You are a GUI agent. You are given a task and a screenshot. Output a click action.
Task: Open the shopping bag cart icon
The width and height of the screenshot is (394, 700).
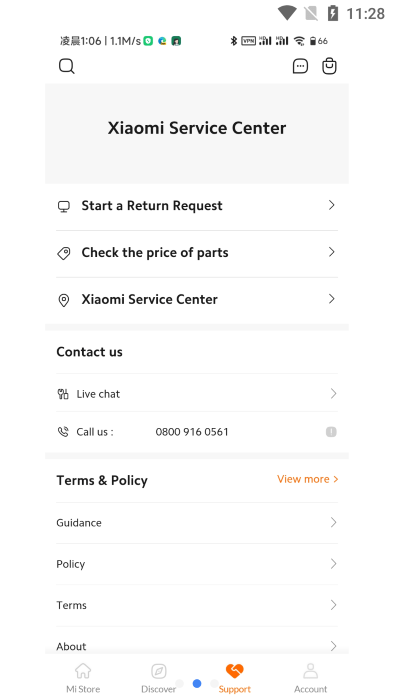tap(329, 66)
